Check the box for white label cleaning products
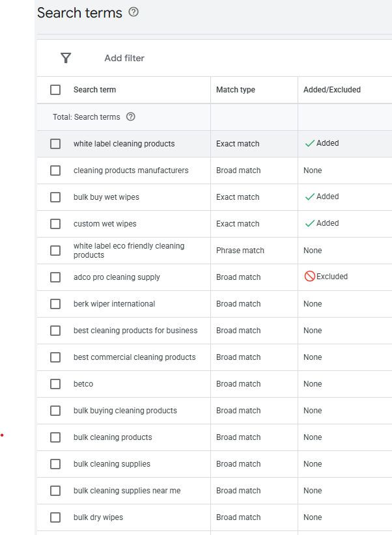Image resolution: width=392 pixels, height=535 pixels. tap(55, 144)
